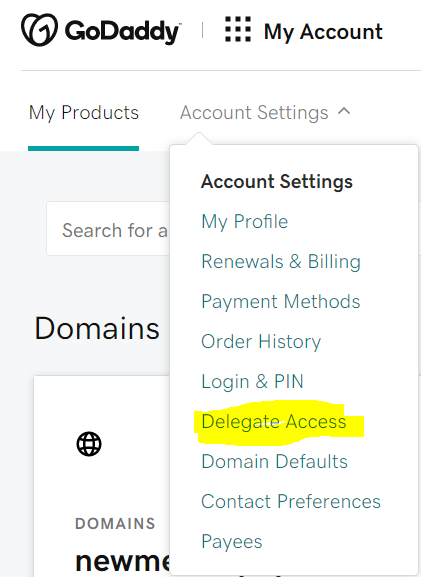Click Contact Preferences in the menu
The image size is (421, 577).
click(291, 502)
